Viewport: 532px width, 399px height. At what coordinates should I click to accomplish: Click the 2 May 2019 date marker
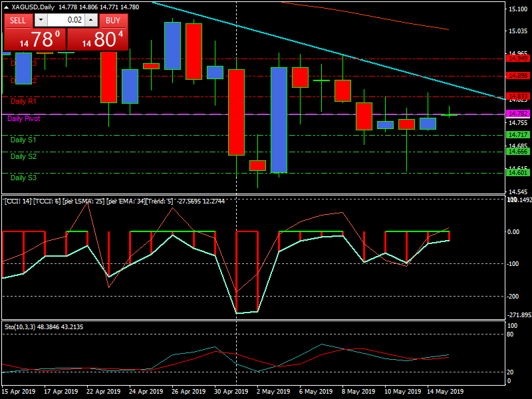click(273, 392)
